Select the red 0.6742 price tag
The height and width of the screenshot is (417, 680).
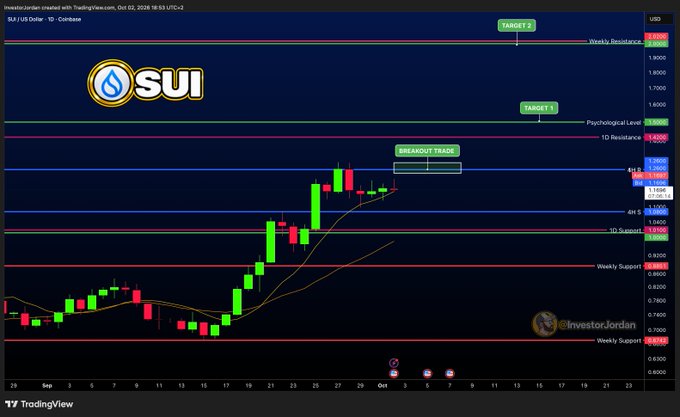tap(656, 340)
